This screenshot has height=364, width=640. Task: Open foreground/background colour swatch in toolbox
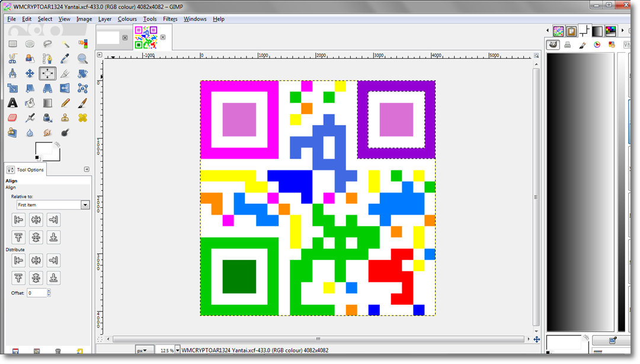coord(47,152)
